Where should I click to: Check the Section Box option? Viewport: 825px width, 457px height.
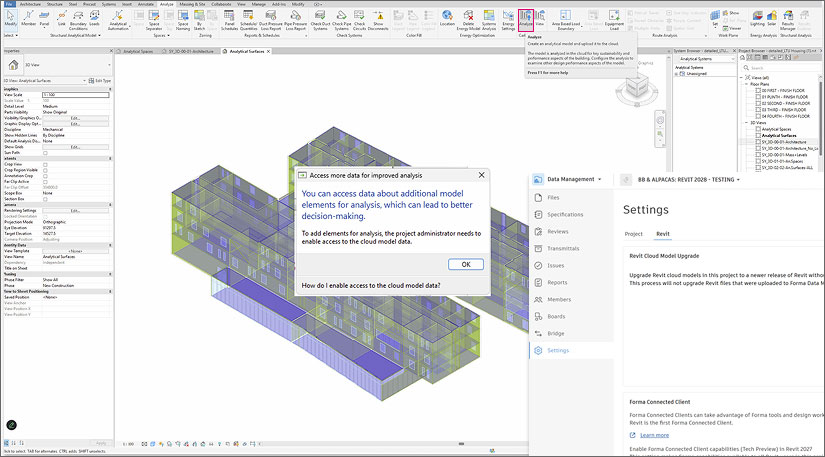(46, 199)
